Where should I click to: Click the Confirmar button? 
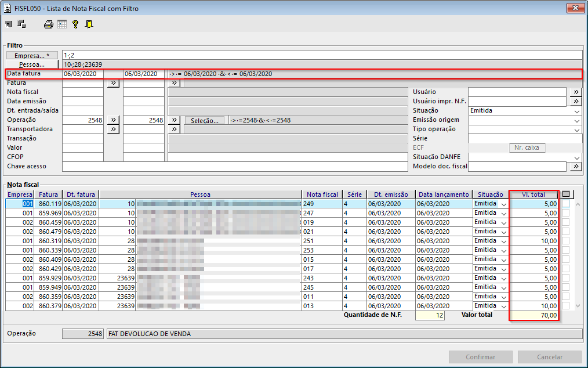click(x=480, y=357)
